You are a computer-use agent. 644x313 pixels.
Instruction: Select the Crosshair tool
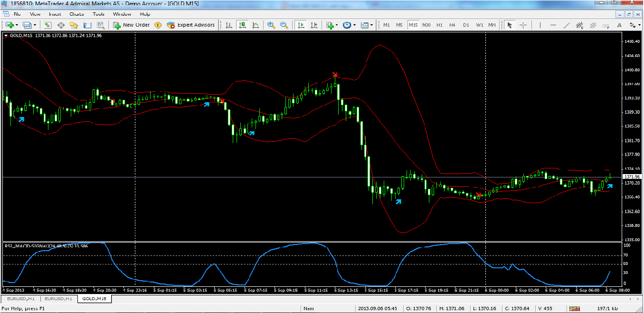(523, 25)
